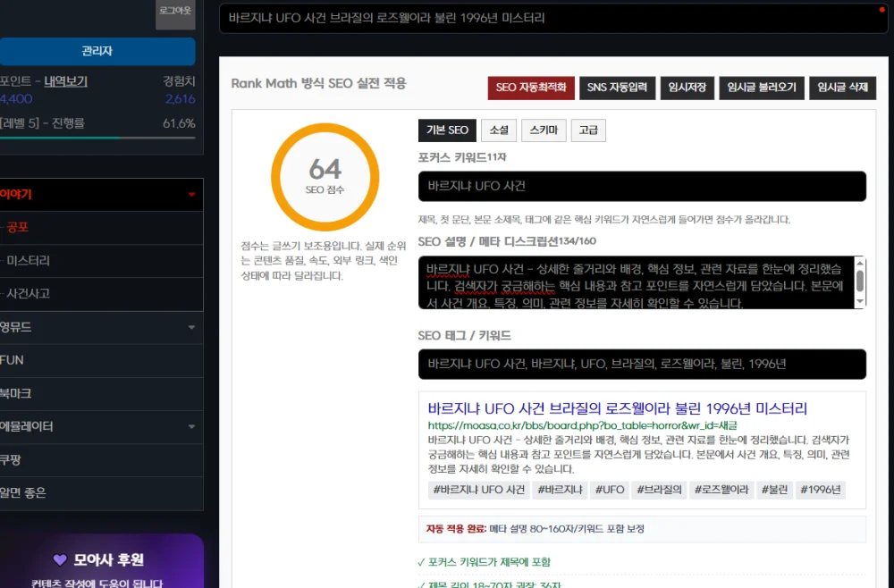Open the 알면 좋은 sidebar menu item
The image size is (894, 588).
click(x=102, y=493)
